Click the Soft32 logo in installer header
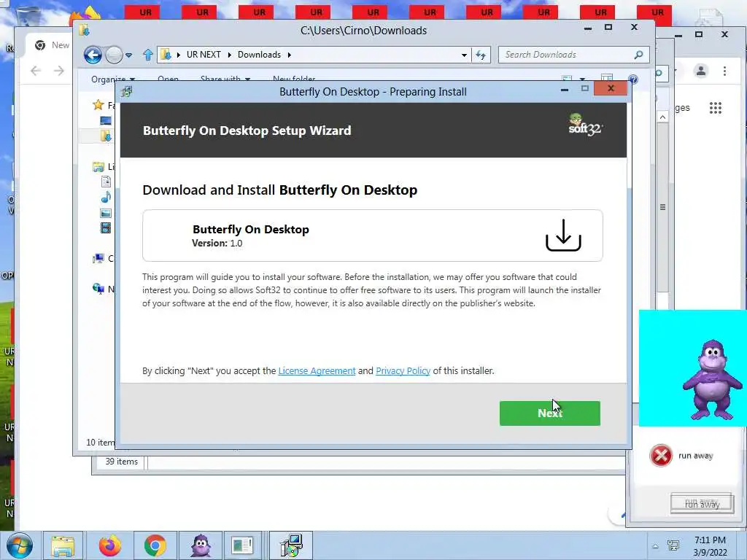This screenshot has height=560, width=747. click(586, 125)
